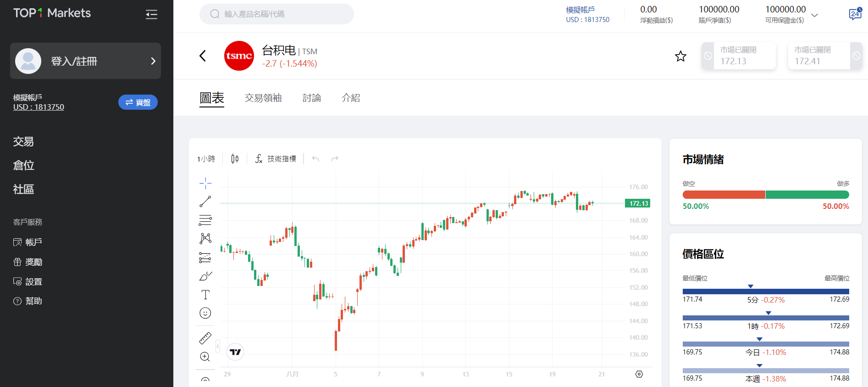Redo the chart action
This screenshot has width=868, height=387.
pos(335,159)
